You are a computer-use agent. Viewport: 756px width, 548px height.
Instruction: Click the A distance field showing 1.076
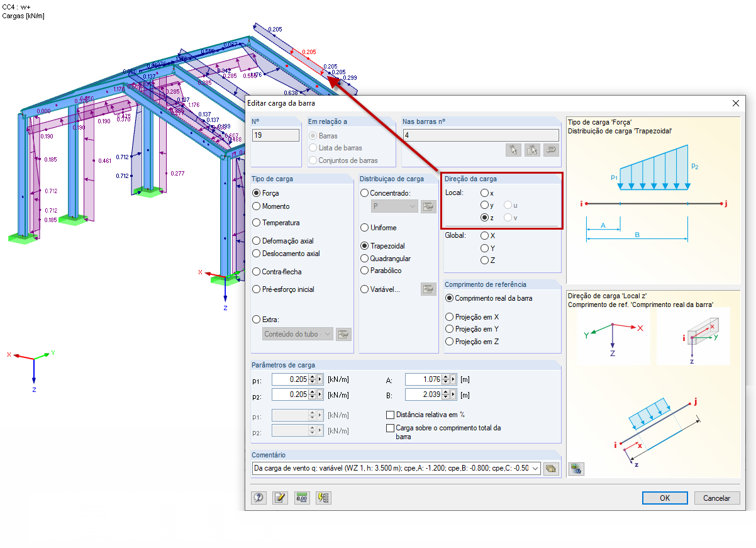pyautogui.click(x=424, y=379)
